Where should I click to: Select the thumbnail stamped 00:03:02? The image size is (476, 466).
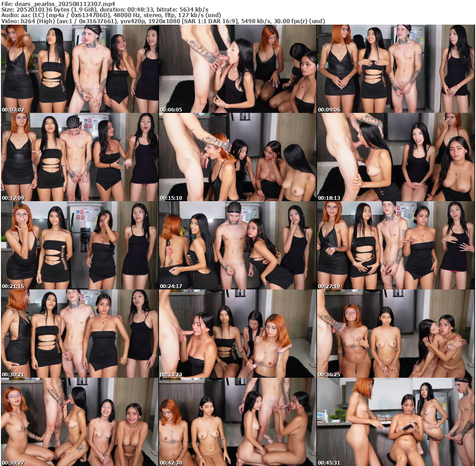79,69
